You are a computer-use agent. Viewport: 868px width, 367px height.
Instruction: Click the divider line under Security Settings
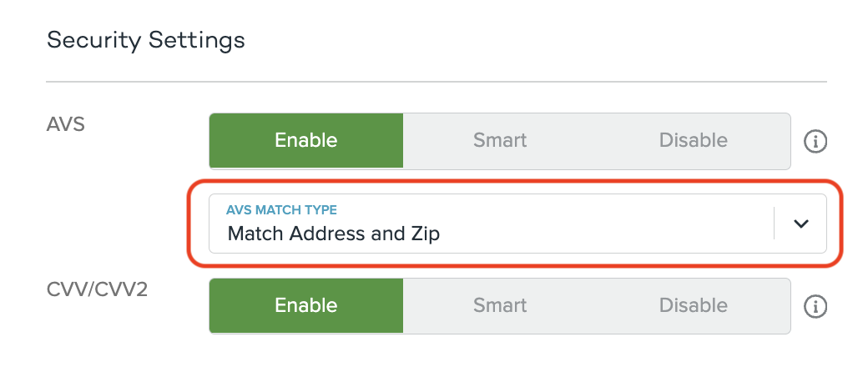point(436,82)
